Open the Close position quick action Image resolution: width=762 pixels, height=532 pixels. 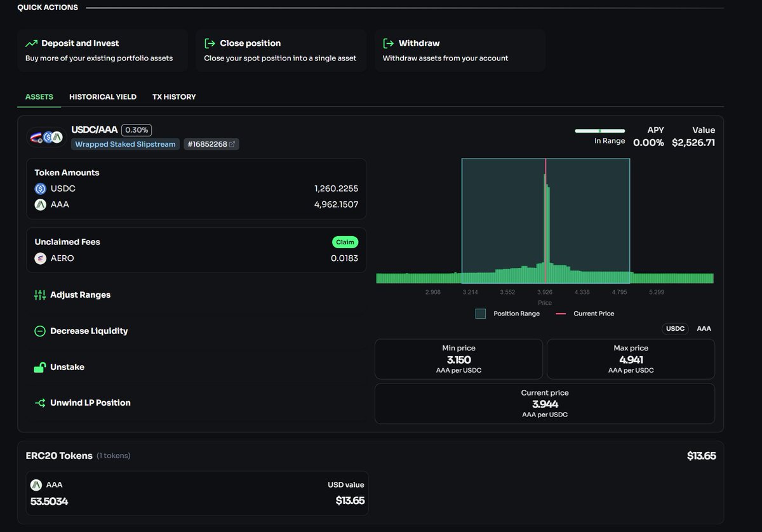coord(281,50)
